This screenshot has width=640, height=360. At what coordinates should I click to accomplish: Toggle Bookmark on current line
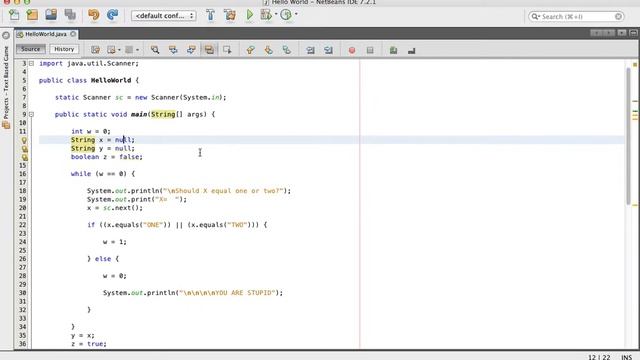tap(287, 50)
